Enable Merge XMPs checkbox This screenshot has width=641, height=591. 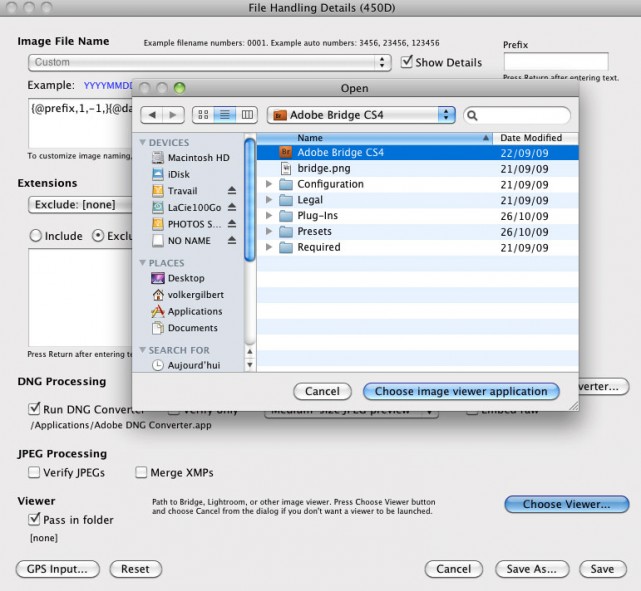click(141, 472)
